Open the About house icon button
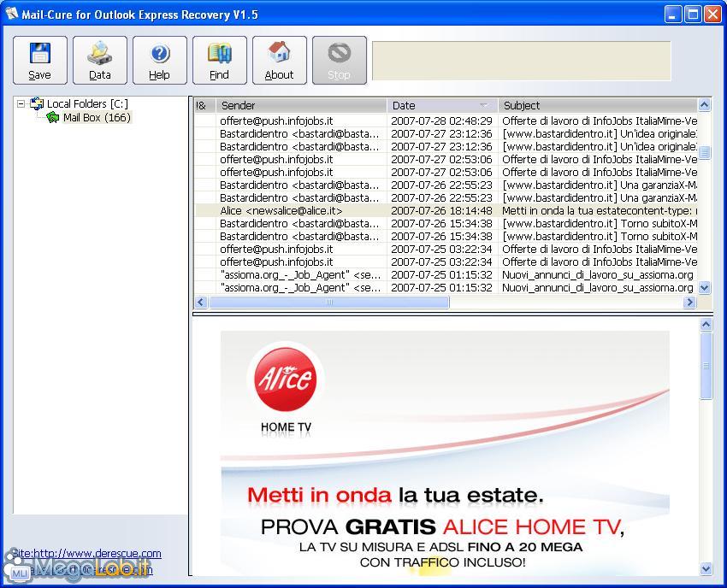 pos(279,60)
